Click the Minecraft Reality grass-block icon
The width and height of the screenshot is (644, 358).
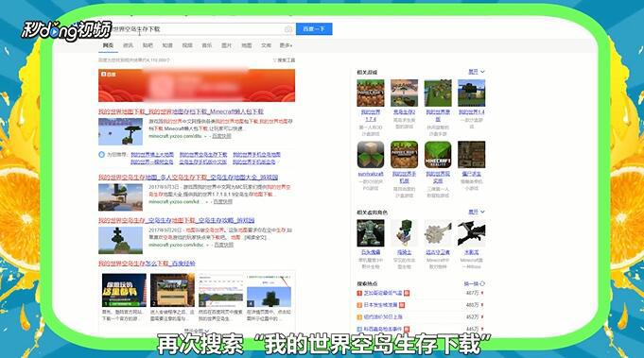coord(438,155)
